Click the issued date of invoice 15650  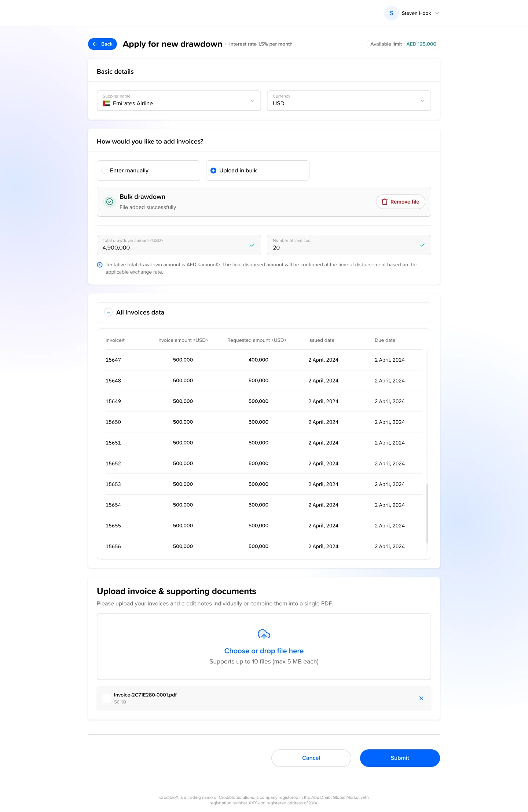point(323,422)
